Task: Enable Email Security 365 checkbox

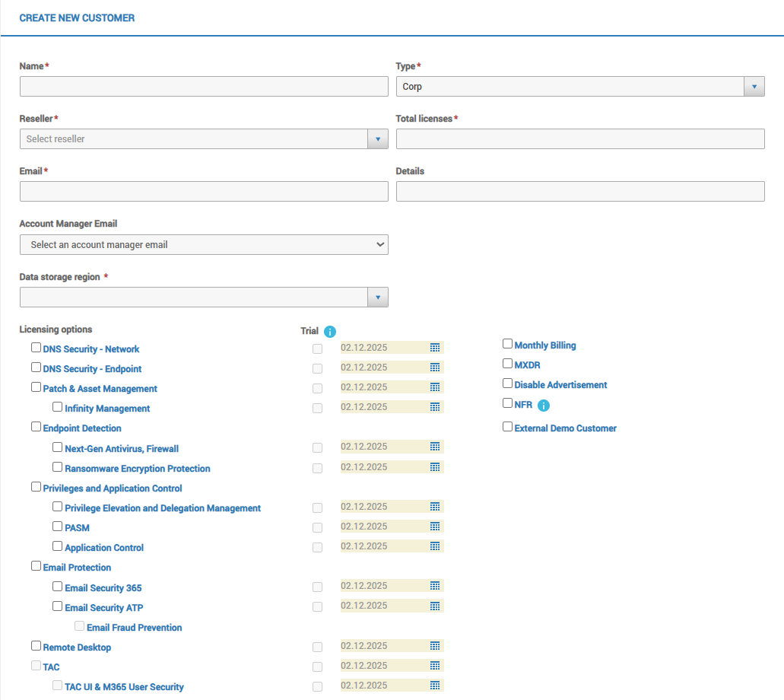Action: [x=58, y=586]
